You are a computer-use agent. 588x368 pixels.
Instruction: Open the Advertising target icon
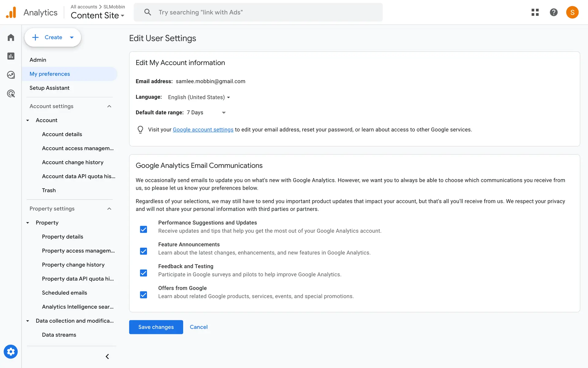pyautogui.click(x=11, y=94)
